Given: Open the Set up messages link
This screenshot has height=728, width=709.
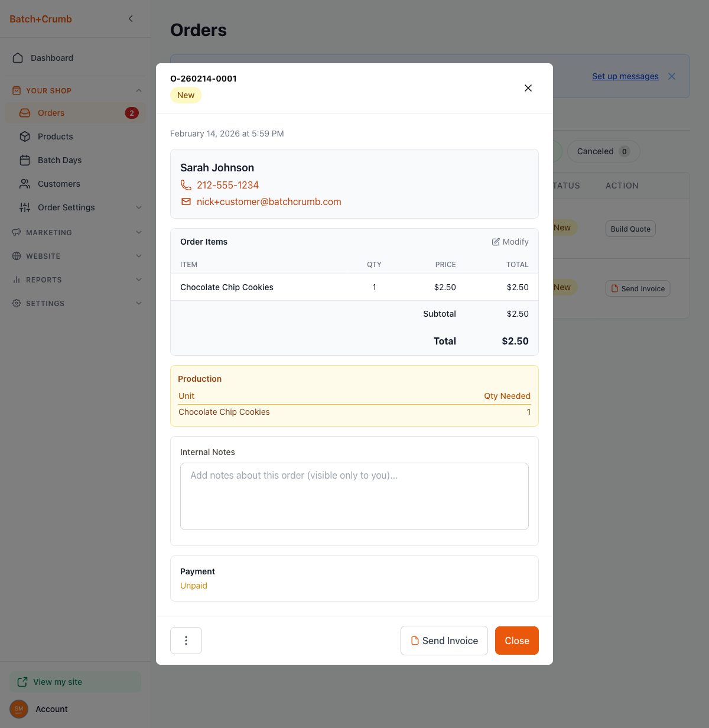Looking at the screenshot, I should pos(625,76).
